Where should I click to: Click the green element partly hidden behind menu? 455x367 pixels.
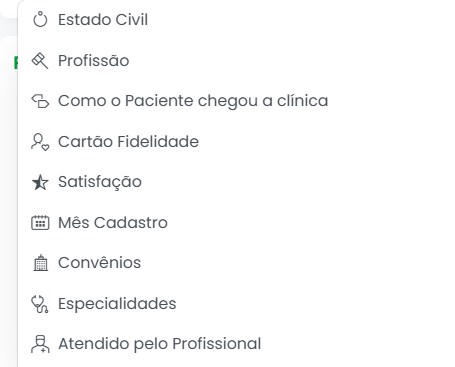[x=15, y=62]
